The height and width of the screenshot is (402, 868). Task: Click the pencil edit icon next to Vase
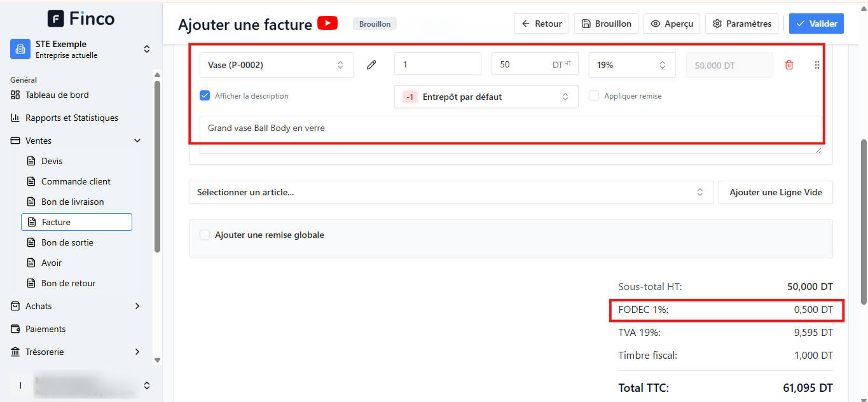coord(372,65)
